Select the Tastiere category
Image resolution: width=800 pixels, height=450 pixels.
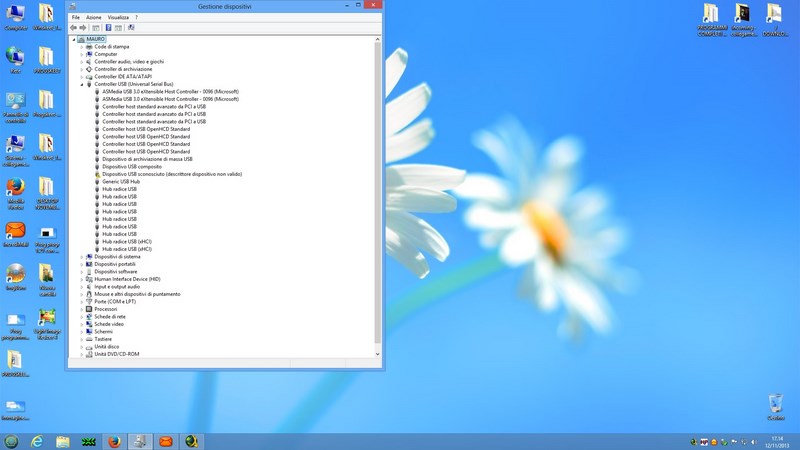(x=103, y=339)
